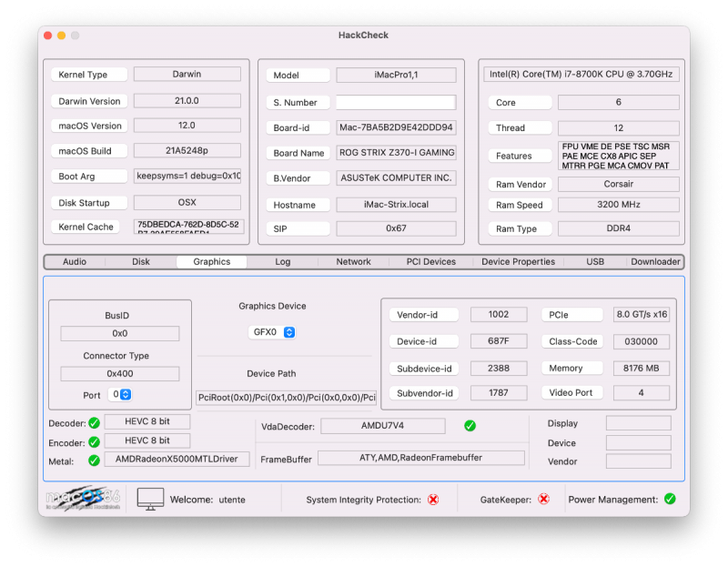Switch to the PCI Devices tab

pyautogui.click(x=431, y=261)
